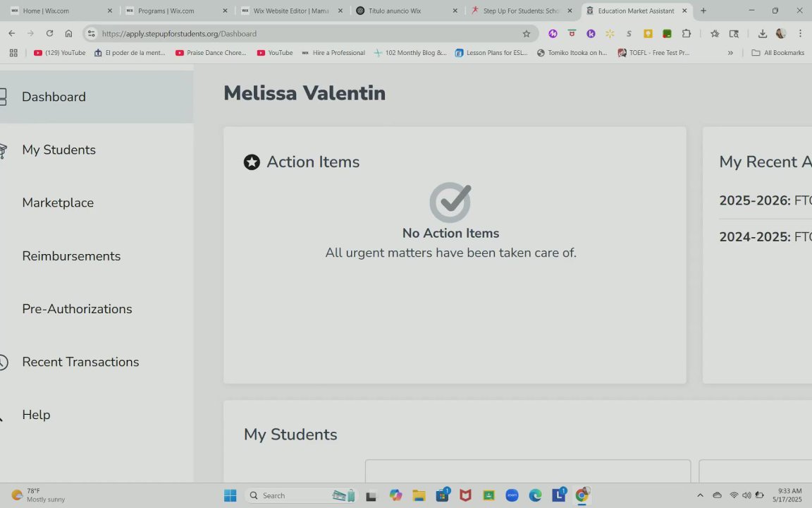Open Chrome three-dot menu
This screenshot has width=812, height=508.
pos(800,34)
